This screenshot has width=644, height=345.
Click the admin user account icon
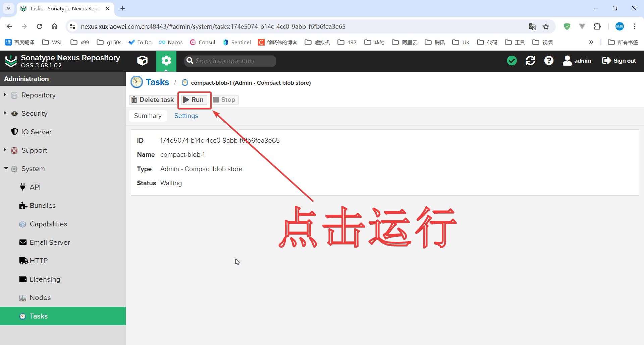(x=567, y=61)
